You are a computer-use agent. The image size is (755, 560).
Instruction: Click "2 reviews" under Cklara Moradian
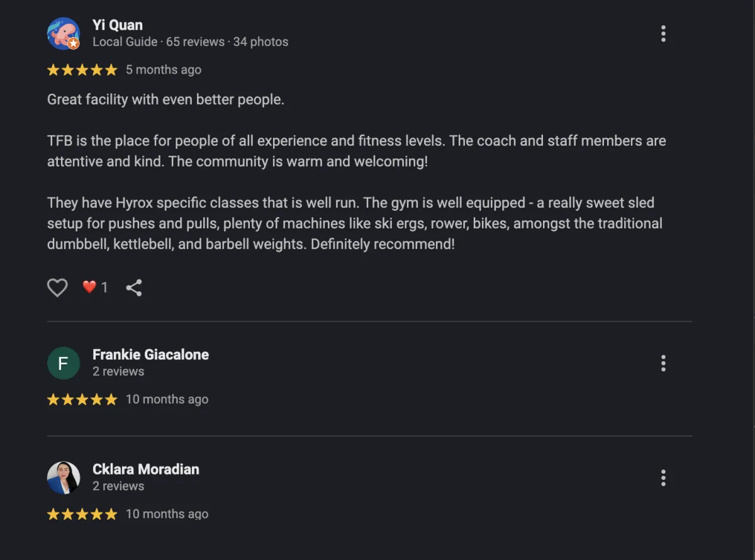tap(118, 486)
